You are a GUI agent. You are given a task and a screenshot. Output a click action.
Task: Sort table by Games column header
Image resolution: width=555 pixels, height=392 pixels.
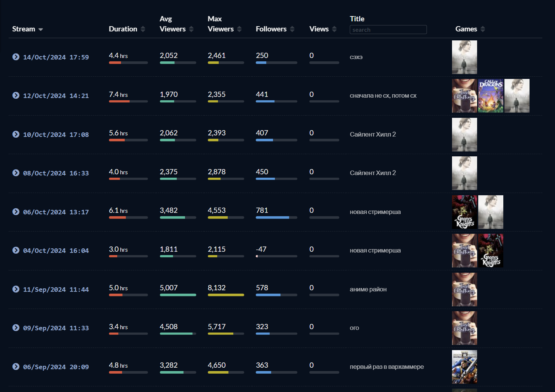pyautogui.click(x=466, y=29)
